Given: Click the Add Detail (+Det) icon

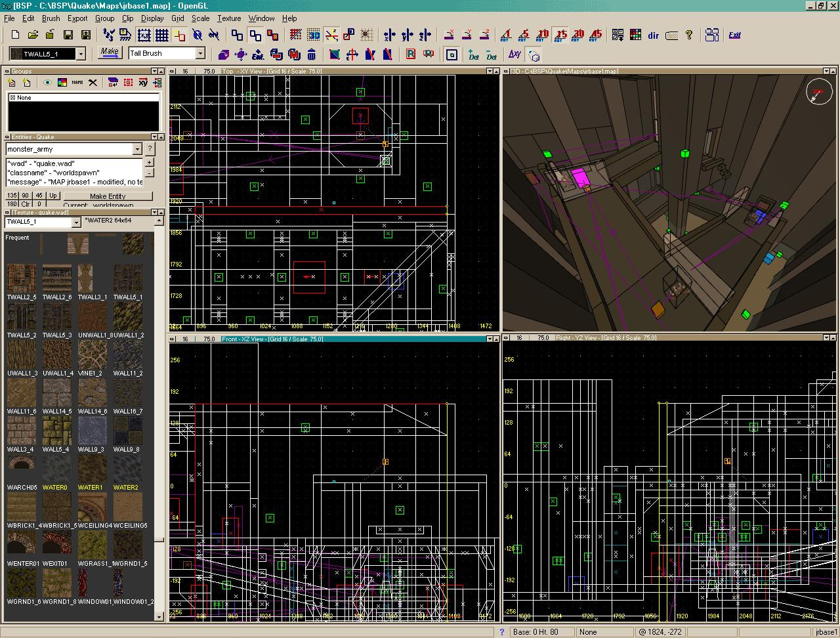Looking at the screenshot, I should (473, 54).
